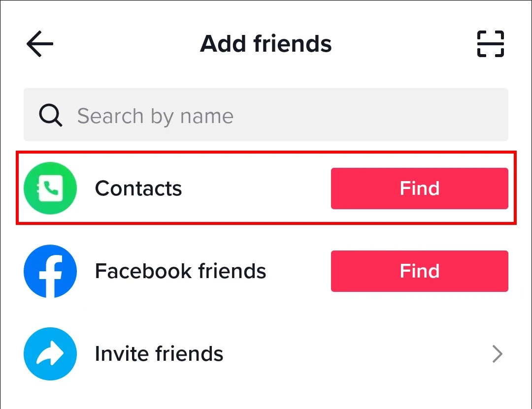Click the white "f" letter in Facebook logo

coord(51,274)
